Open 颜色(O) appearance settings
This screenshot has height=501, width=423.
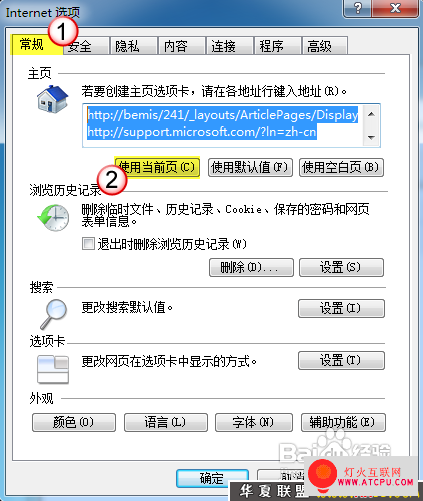click(74, 423)
